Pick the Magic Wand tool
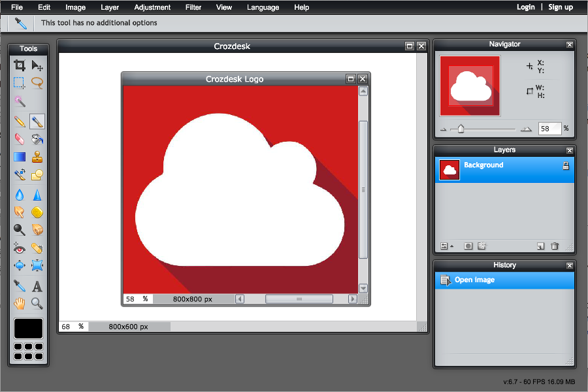 (x=20, y=101)
